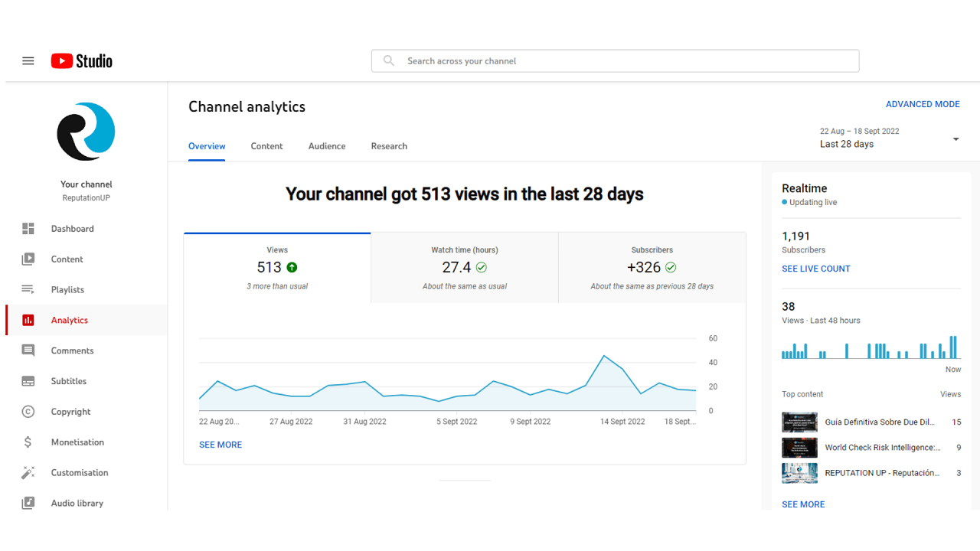Switch to the Research tab
Viewport: 980px width, 551px height.
[389, 146]
